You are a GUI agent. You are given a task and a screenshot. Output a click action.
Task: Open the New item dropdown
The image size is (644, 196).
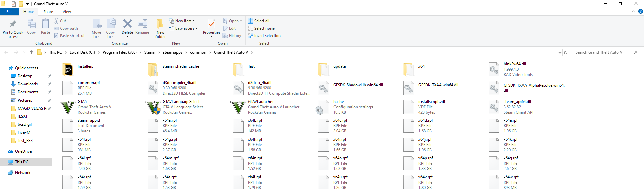point(182,21)
